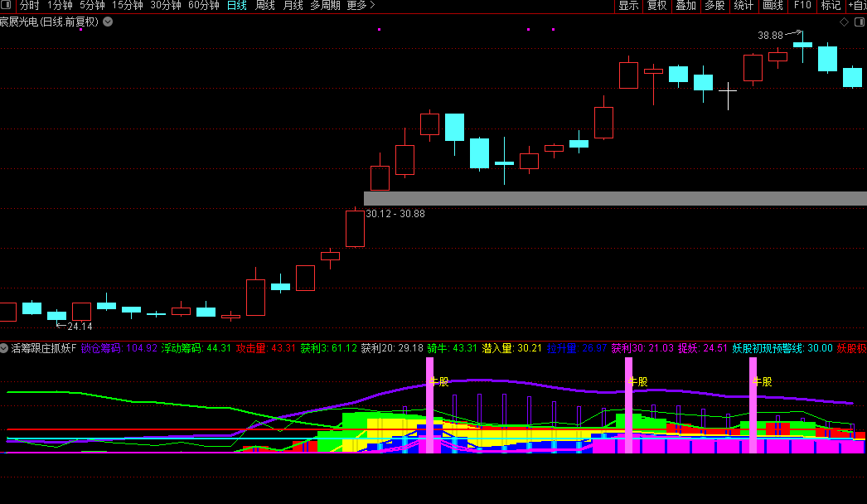Open the stock title dropdown arrow
The image size is (867, 504).
(109, 22)
